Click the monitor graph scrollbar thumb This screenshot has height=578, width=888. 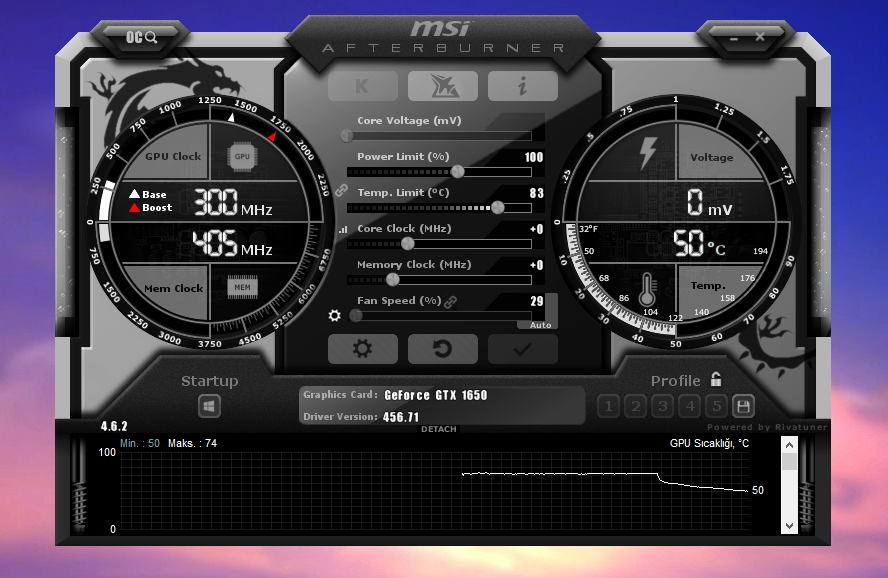point(789,461)
